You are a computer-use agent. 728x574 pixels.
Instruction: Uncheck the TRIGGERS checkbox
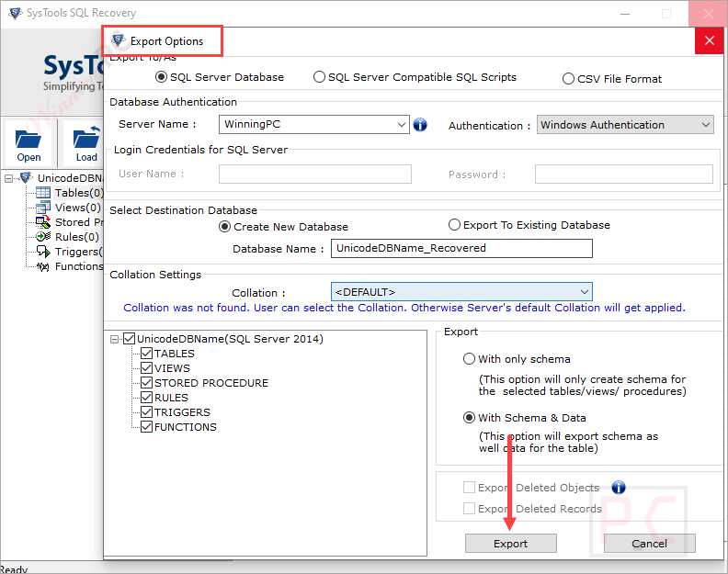point(147,412)
